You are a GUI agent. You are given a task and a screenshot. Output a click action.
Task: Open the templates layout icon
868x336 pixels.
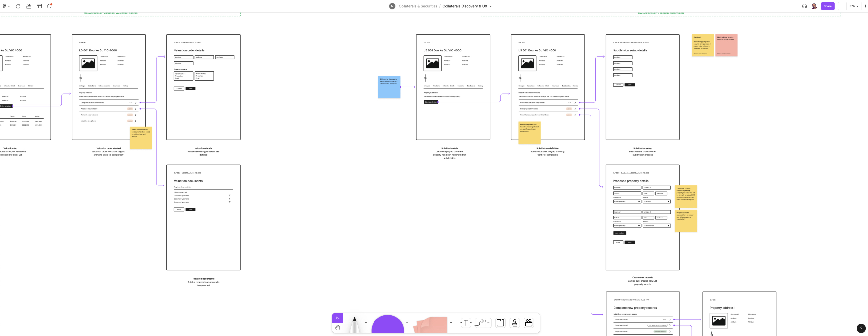point(39,6)
